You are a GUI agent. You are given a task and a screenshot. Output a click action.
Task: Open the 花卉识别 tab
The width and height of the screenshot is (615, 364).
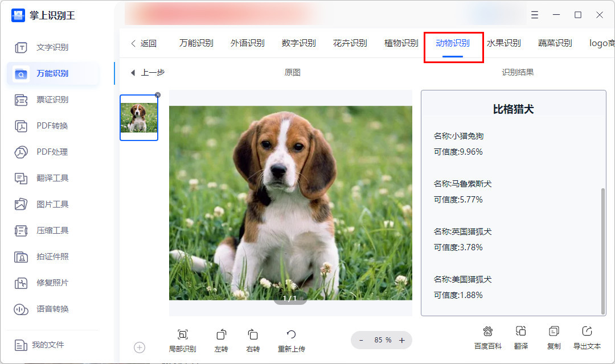click(350, 42)
